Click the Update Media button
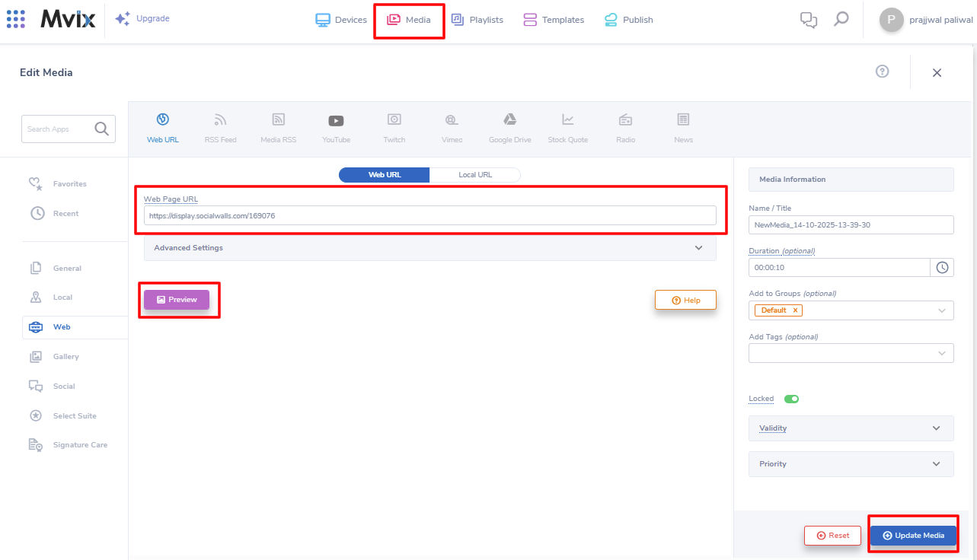This screenshot has width=977, height=560. point(912,536)
